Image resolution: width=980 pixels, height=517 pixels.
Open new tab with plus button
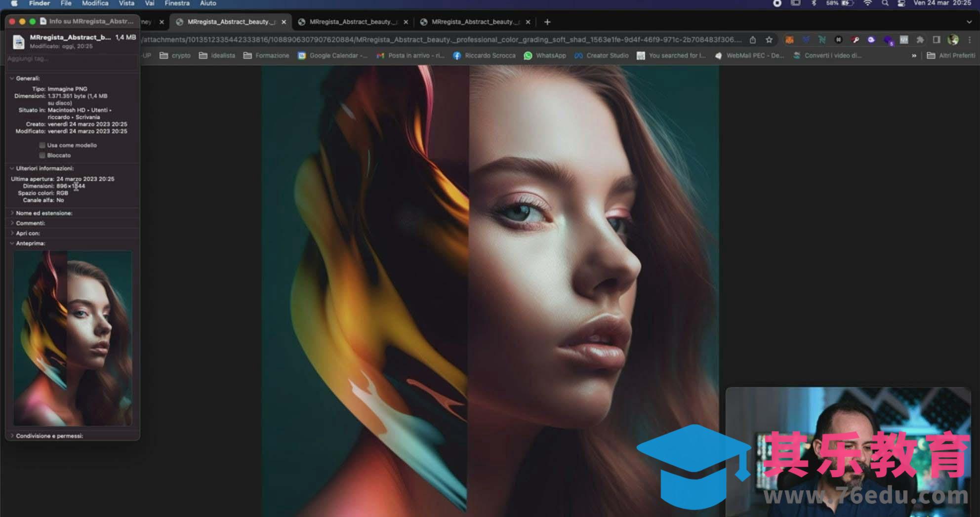pos(547,22)
